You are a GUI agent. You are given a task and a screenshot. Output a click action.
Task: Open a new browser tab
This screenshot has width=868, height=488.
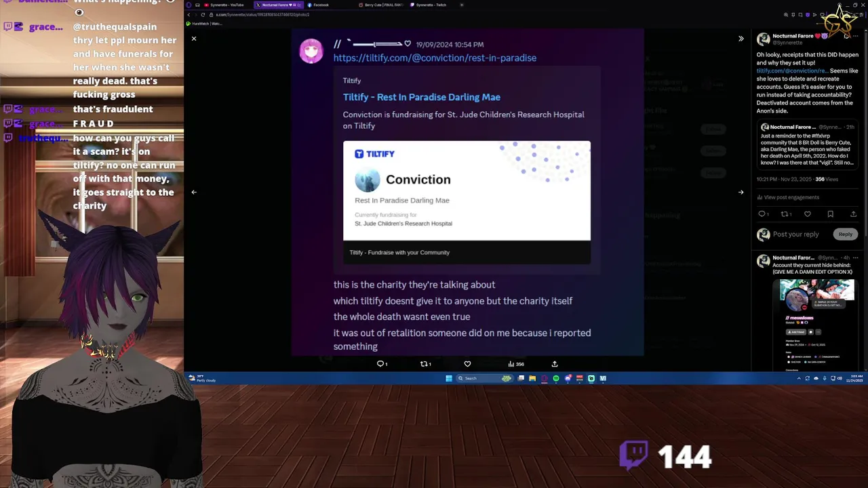pyautogui.click(x=462, y=5)
